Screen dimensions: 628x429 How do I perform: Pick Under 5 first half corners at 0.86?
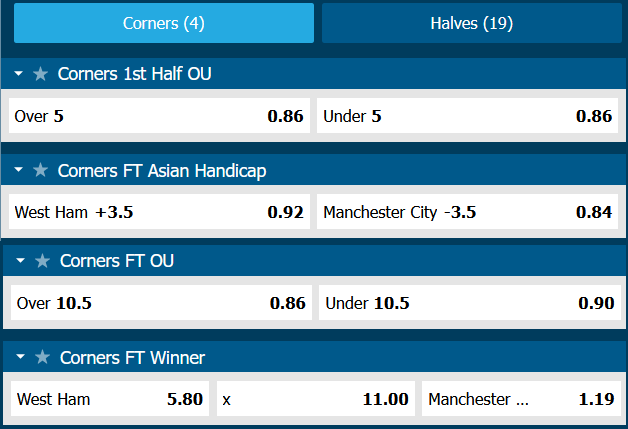point(467,116)
